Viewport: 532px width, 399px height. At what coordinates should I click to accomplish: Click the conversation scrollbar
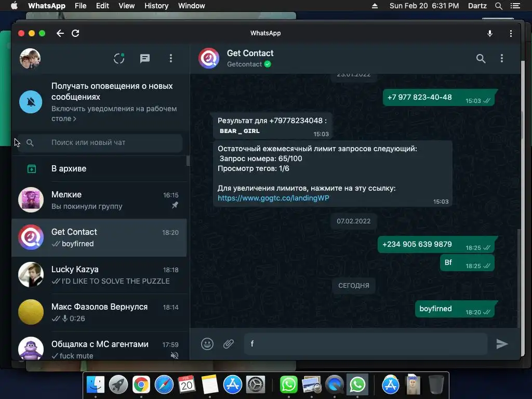tap(518, 278)
